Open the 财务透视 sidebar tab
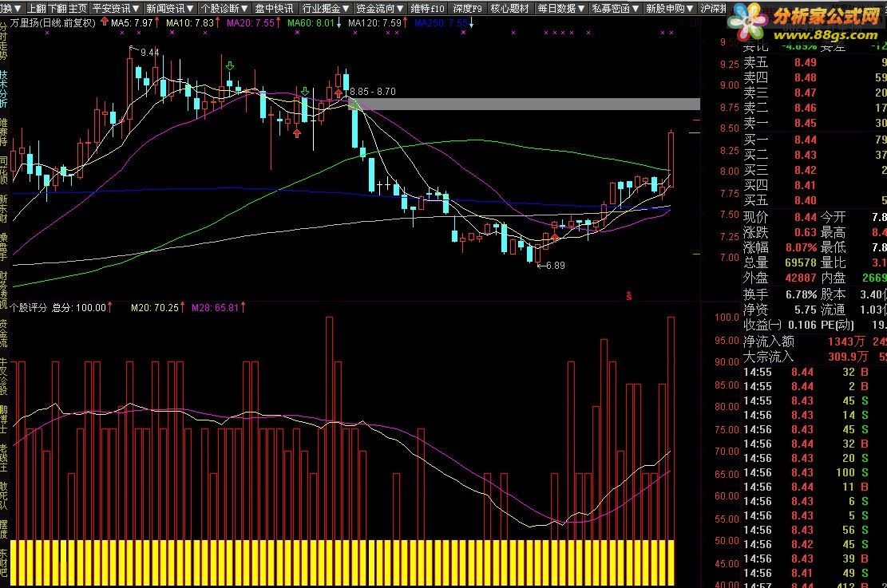887x588 pixels. point(4,290)
